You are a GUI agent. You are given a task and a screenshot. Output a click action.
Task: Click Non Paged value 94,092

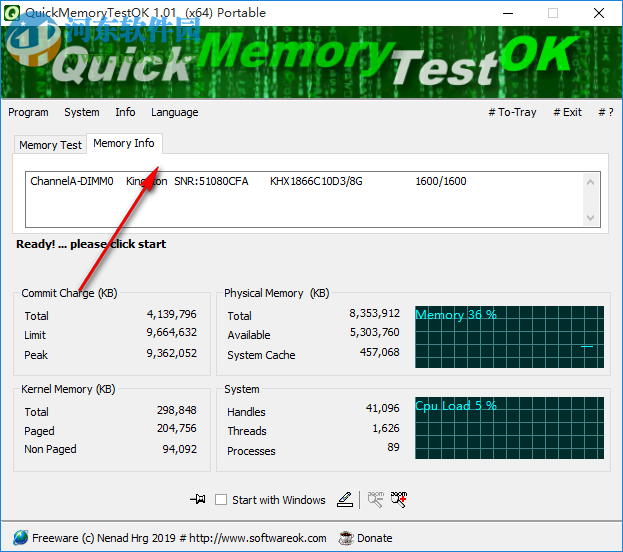tap(180, 449)
